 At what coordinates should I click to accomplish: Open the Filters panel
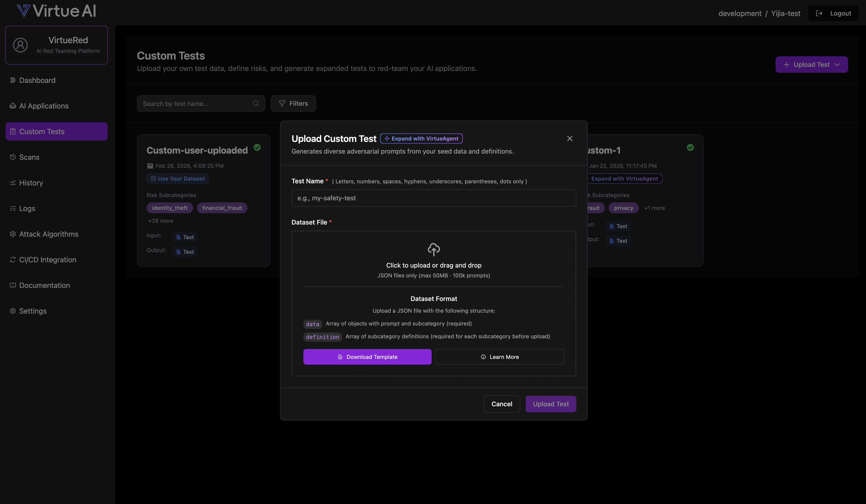click(293, 103)
